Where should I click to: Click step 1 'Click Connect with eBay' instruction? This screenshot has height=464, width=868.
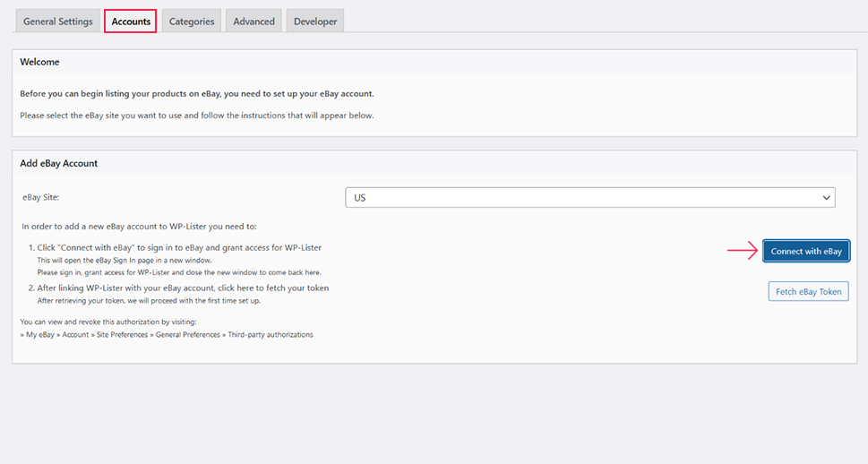click(179, 247)
